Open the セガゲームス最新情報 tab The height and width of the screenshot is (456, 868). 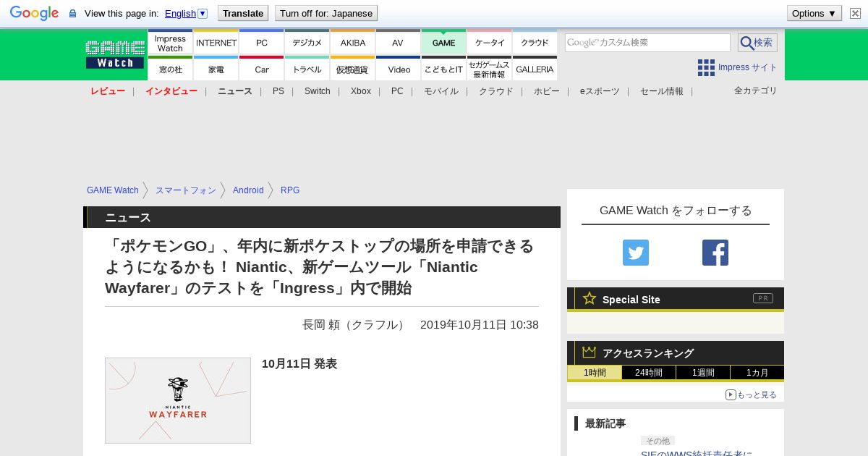(490, 68)
